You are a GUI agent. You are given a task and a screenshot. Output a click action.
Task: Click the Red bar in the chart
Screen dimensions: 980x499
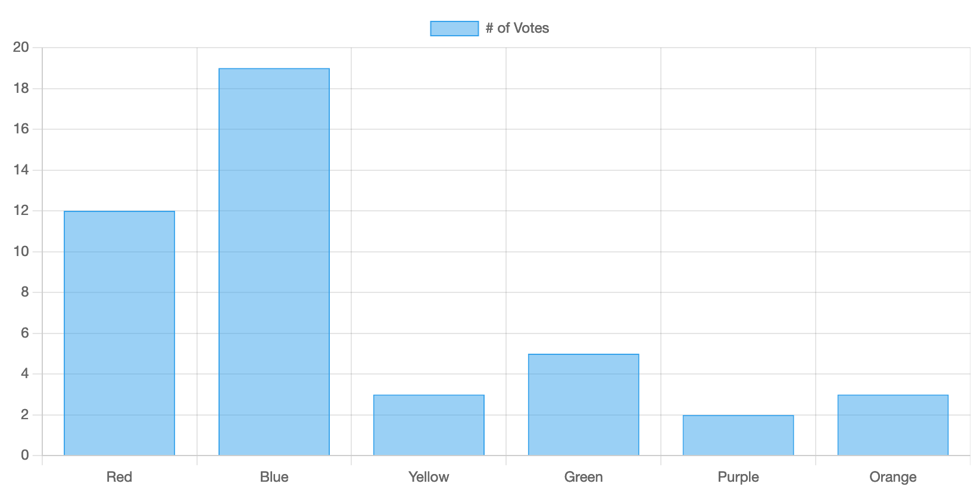pos(119,333)
